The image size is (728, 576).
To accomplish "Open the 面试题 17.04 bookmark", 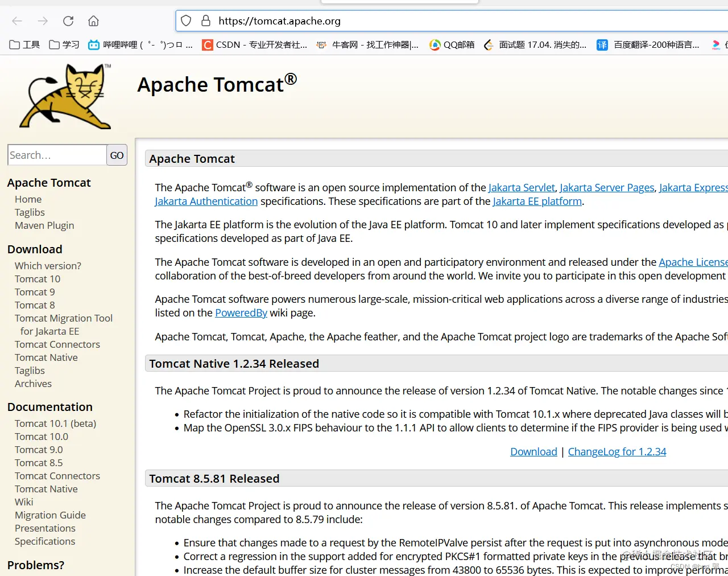I will (x=535, y=44).
